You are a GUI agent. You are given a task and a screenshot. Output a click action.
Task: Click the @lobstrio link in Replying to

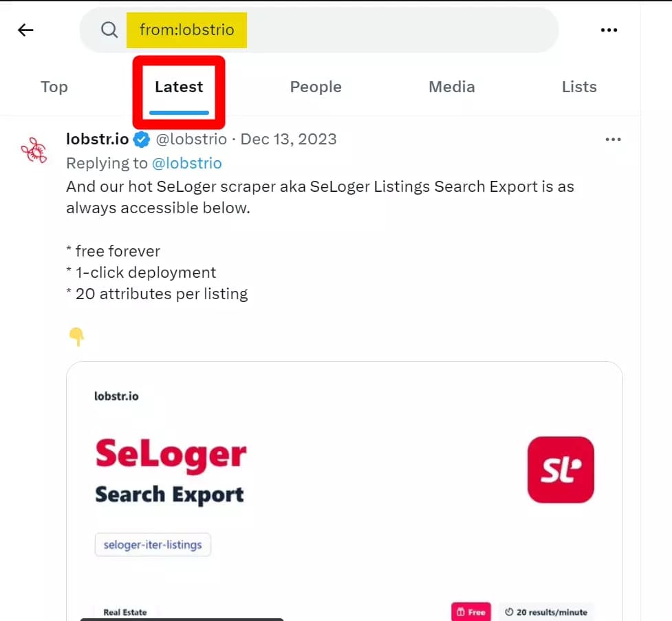click(186, 163)
